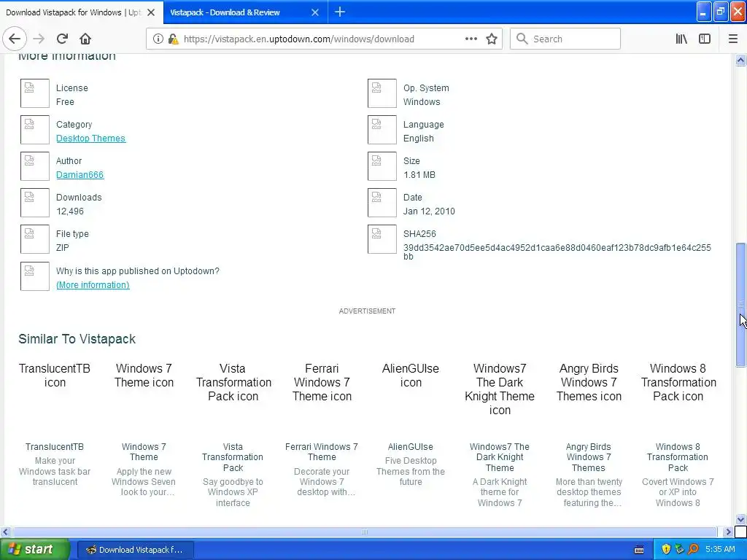Open the Vista Transformation Pack title link
The height and width of the screenshot is (560, 747).
tap(233, 457)
